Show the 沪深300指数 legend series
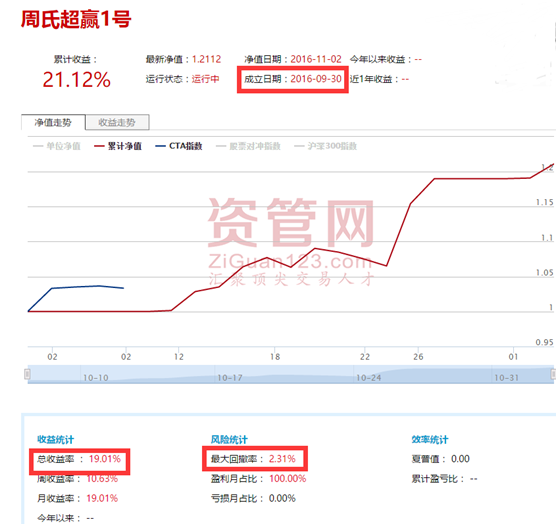 [x=326, y=146]
